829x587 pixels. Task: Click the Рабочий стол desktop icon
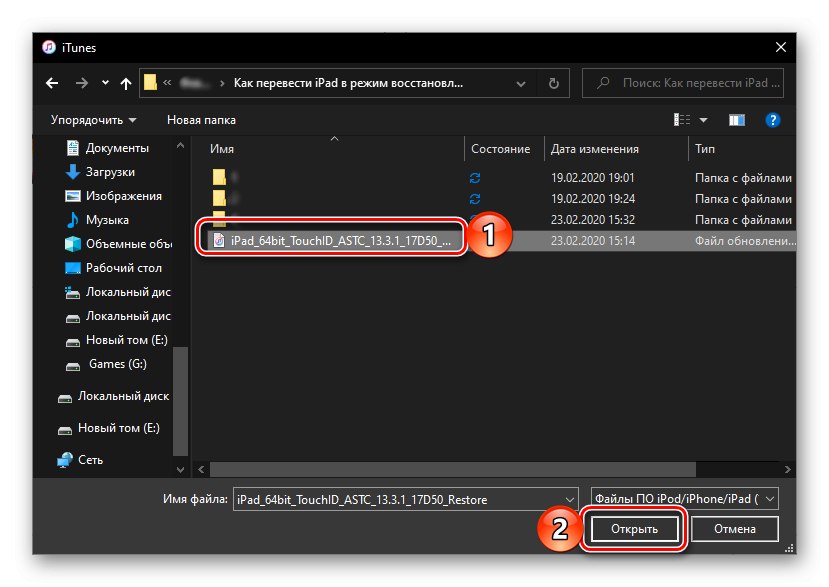coord(72,268)
